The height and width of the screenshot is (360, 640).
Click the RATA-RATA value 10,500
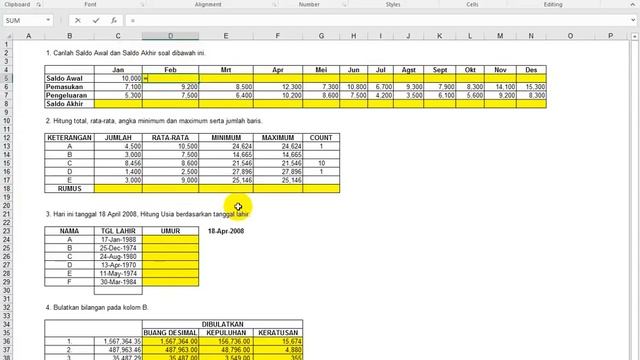[171, 146]
